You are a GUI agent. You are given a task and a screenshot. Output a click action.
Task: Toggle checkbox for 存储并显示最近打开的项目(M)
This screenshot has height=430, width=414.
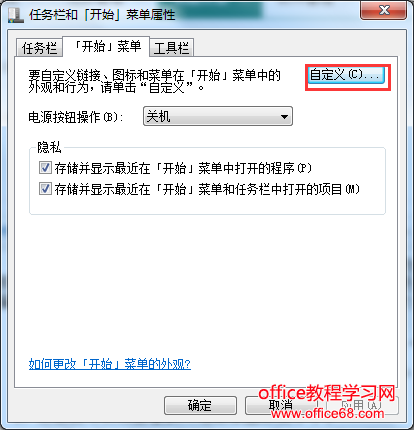[x=45, y=189]
